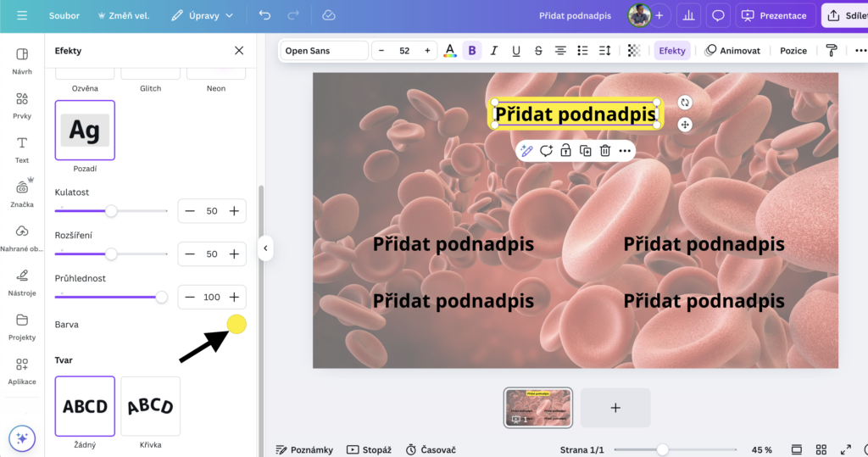This screenshot has width=868, height=457.
Task: Launch the magic assistant sparkle button
Action: [x=22, y=438]
